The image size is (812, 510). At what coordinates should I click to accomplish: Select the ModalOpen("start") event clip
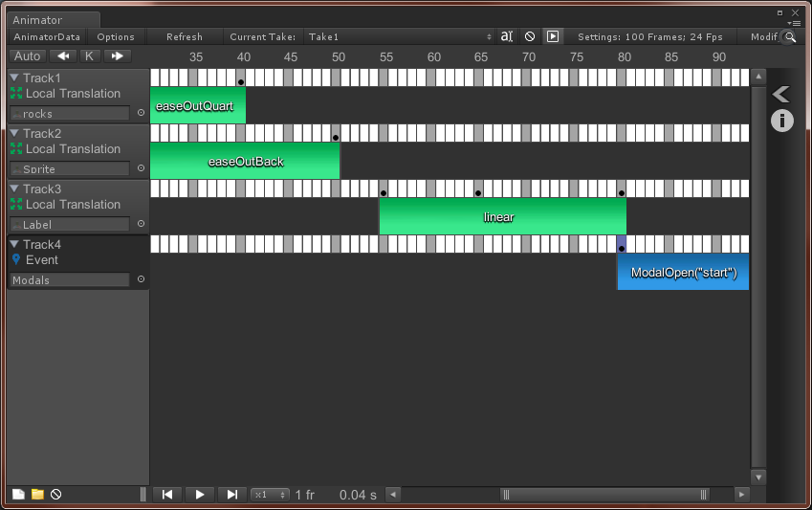pos(683,272)
